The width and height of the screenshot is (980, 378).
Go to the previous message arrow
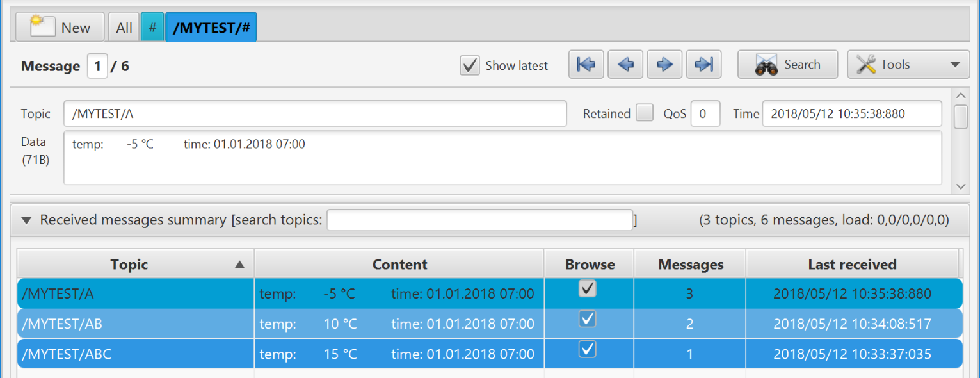pos(625,64)
